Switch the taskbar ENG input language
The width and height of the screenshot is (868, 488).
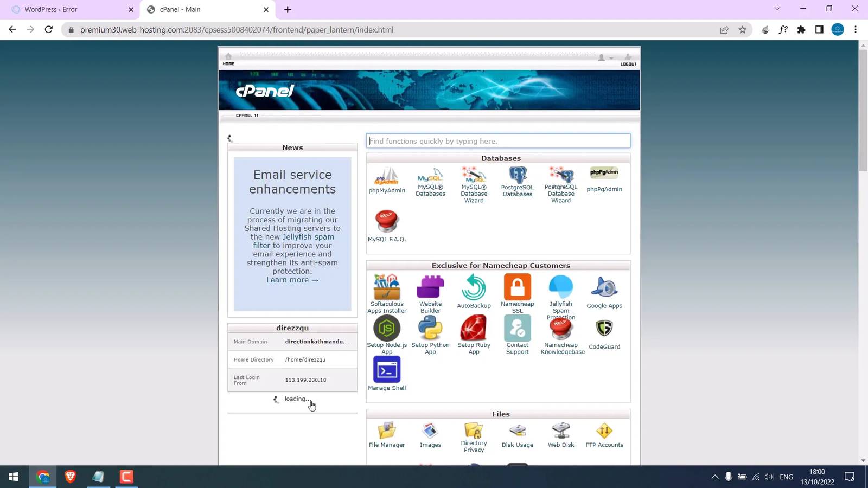(x=786, y=477)
